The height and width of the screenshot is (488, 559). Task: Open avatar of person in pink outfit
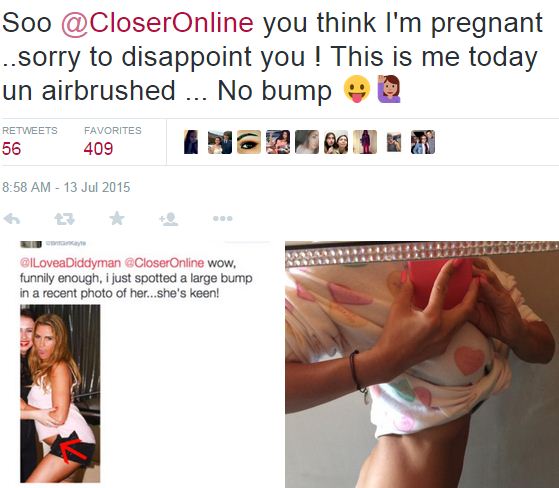365,142
